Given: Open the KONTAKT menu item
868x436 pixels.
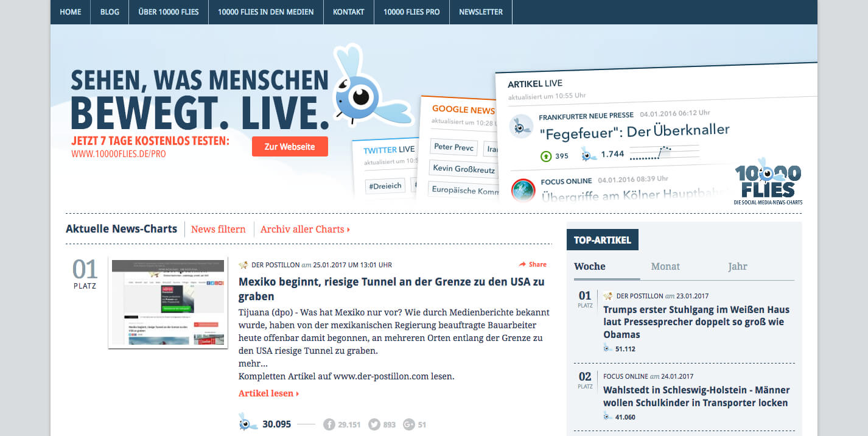Looking at the screenshot, I should click(349, 12).
